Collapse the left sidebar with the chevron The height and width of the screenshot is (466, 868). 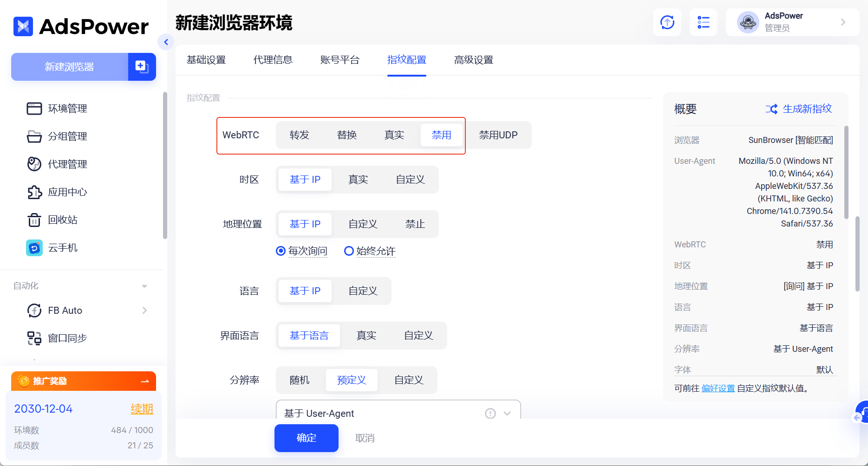[x=166, y=42]
